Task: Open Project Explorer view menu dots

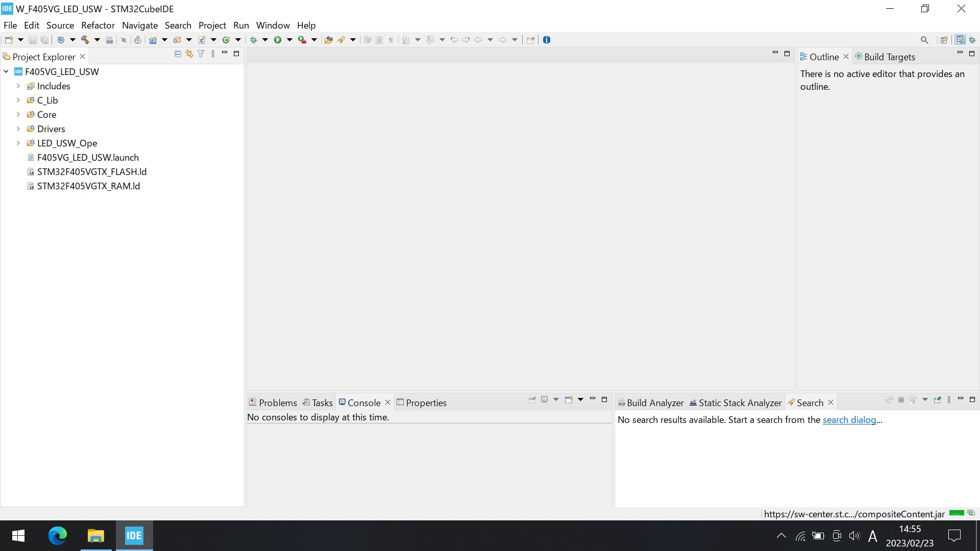Action: click(213, 54)
